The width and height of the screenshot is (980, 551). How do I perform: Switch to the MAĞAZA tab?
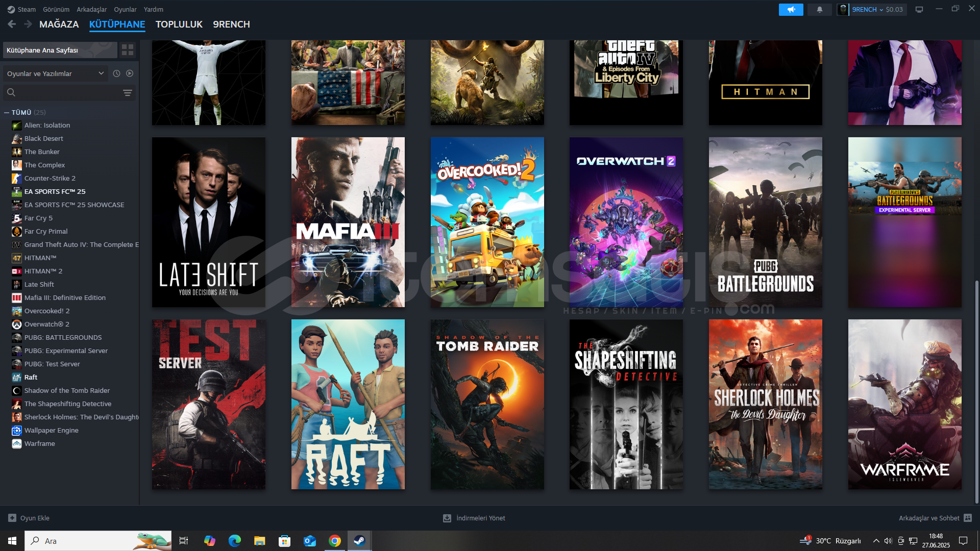pyautogui.click(x=59, y=24)
